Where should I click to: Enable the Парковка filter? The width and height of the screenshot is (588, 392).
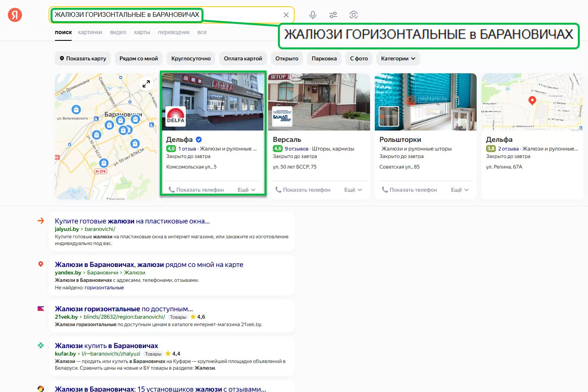pyautogui.click(x=324, y=58)
